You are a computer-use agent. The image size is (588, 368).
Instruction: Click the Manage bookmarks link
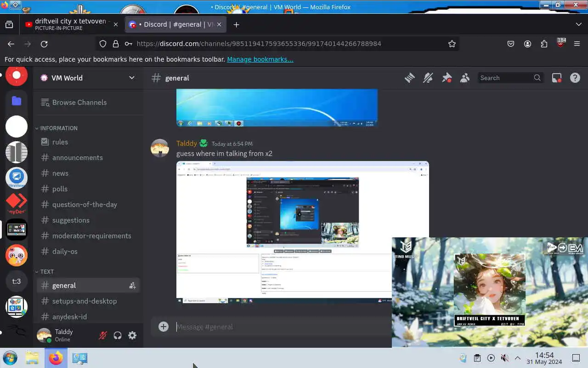pyautogui.click(x=260, y=59)
